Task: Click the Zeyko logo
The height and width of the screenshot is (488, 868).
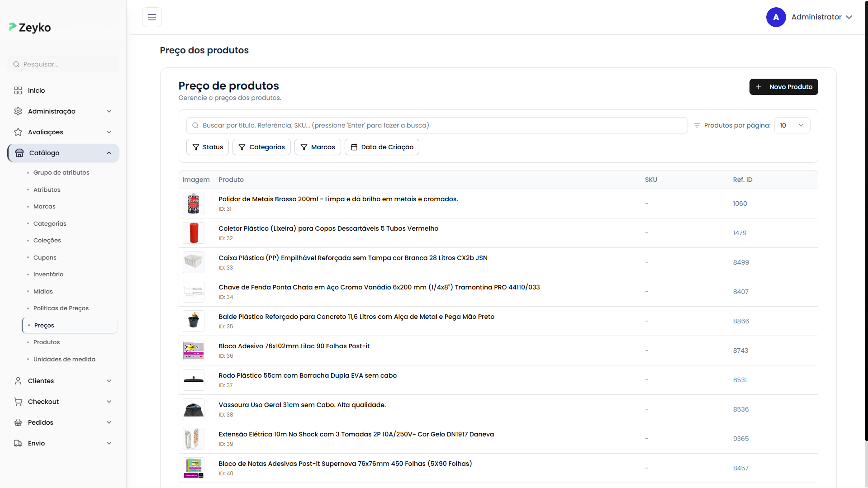Action: 30,28
